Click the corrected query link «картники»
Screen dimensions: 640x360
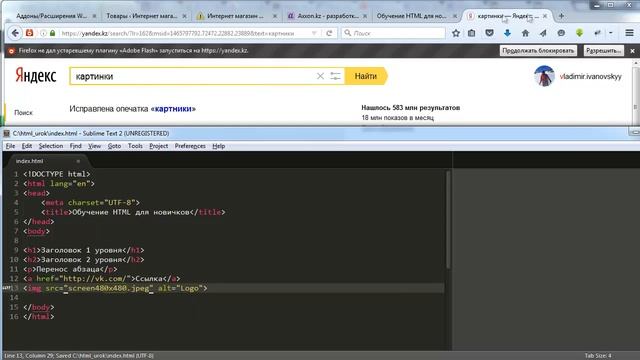click(x=173, y=109)
